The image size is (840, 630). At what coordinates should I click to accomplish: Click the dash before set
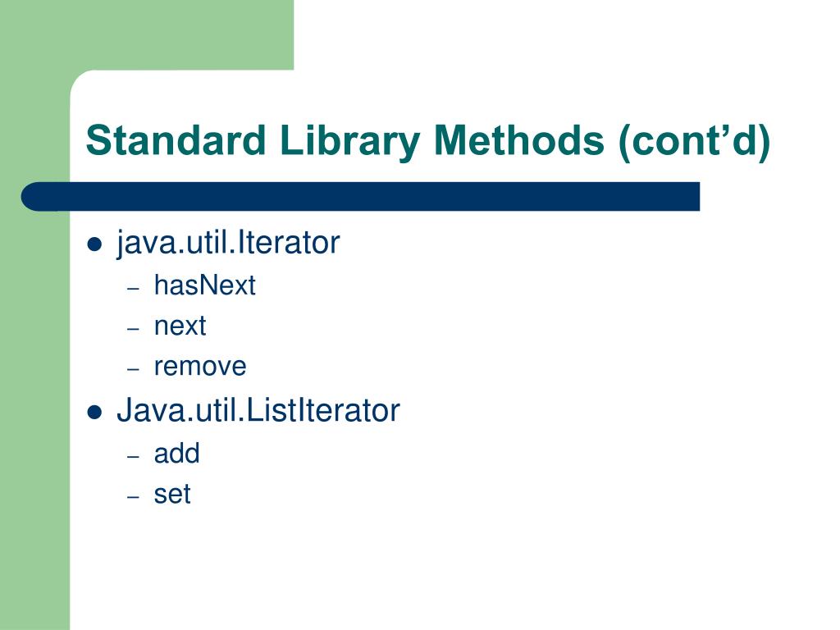tap(134, 496)
